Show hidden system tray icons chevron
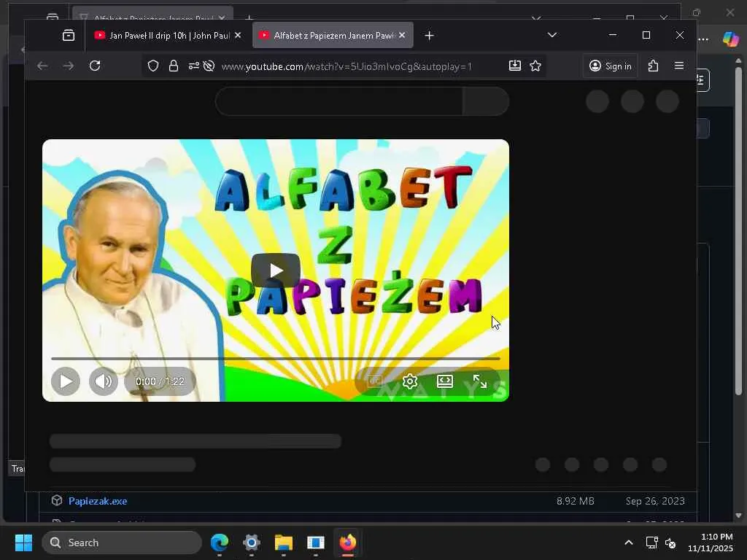 point(629,542)
